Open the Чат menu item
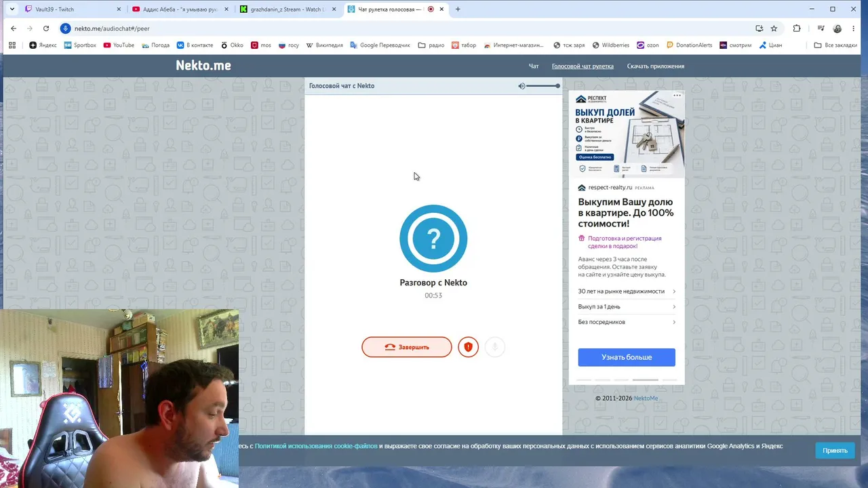The width and height of the screenshot is (868, 488). tap(534, 66)
